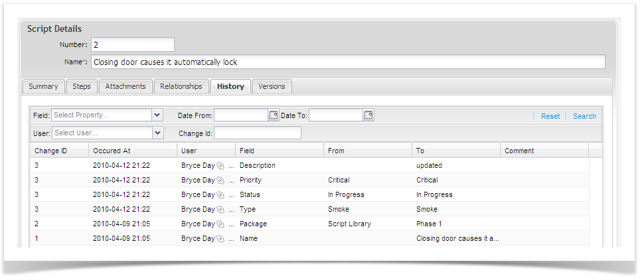644x280 pixels.
Task: Go to the Attachments tab
Action: (x=125, y=86)
